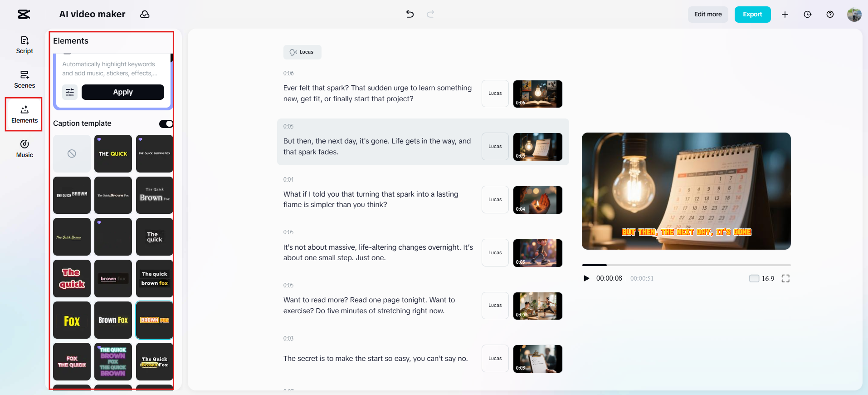Image resolution: width=868 pixels, height=395 pixels.
Task: Click the Apply button
Action: click(123, 92)
